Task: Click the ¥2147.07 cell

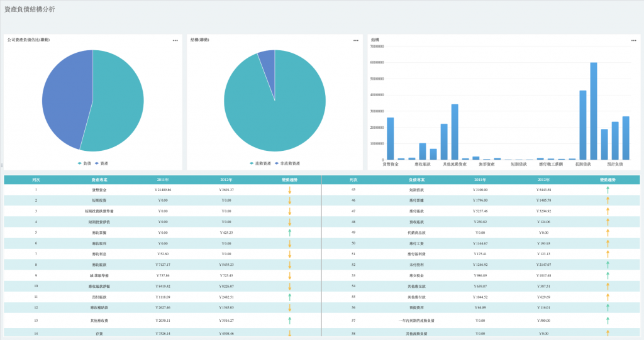Action: [x=543, y=265]
